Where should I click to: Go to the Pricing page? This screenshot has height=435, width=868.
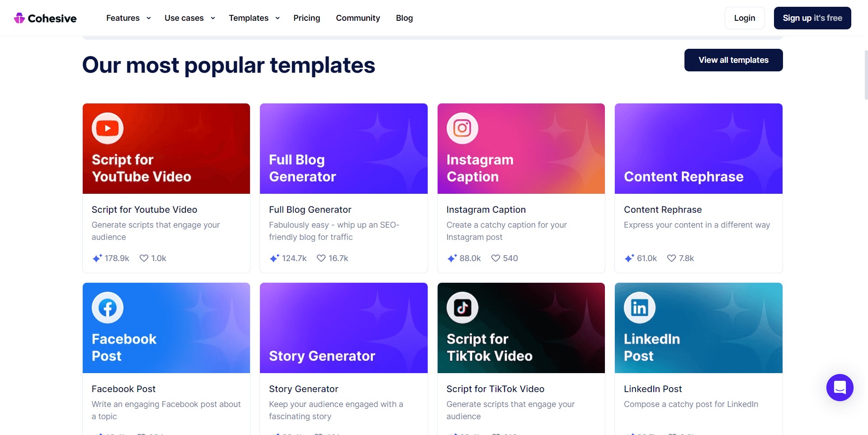coord(307,18)
